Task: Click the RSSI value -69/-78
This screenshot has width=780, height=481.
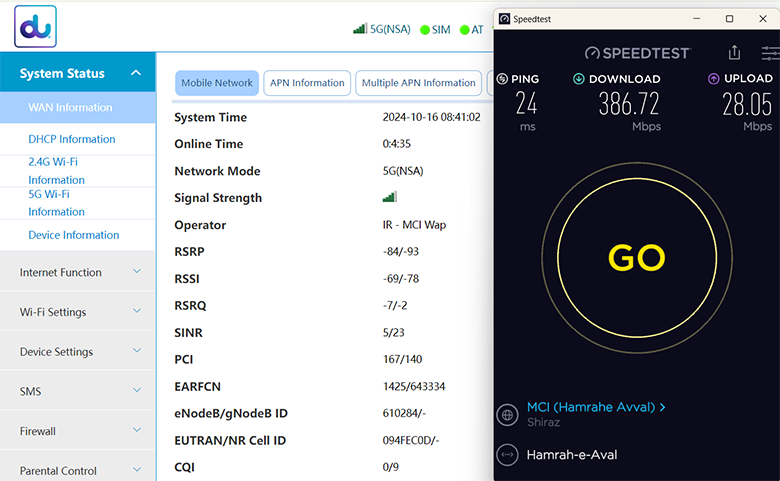Action: point(401,279)
